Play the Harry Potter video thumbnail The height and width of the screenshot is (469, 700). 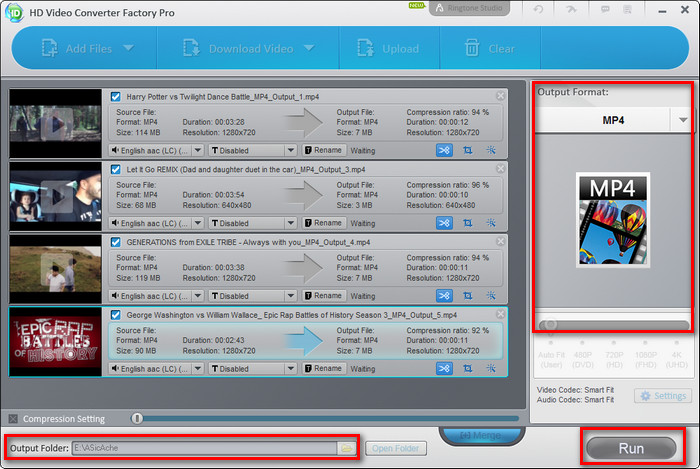click(x=56, y=125)
